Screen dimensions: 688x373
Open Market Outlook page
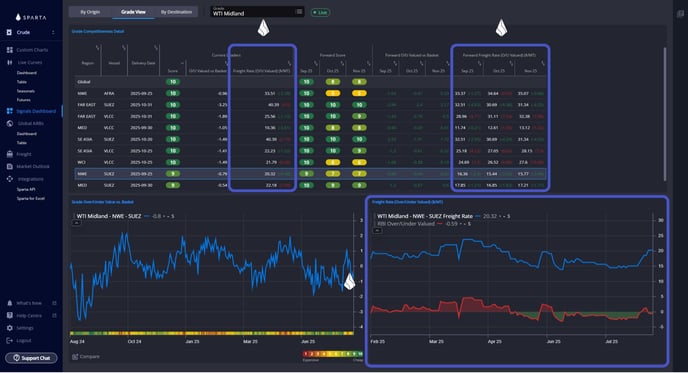(28, 166)
